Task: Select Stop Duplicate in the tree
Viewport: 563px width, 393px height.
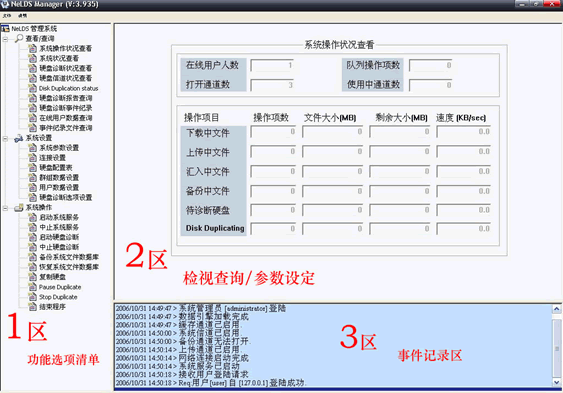Action: (58, 297)
